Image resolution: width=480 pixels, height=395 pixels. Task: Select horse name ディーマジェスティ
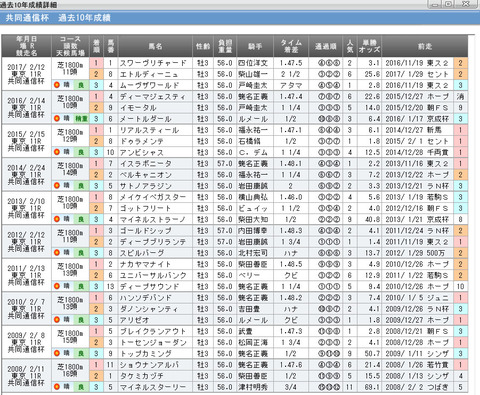tap(152, 96)
